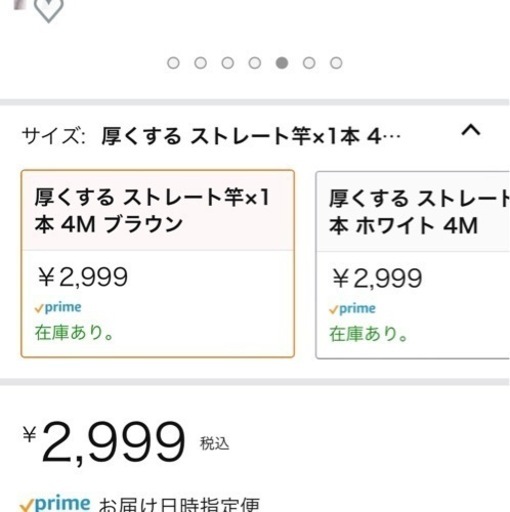This screenshot has height=512, width=510.
Task: Open お届け日時指定便 delivery link
Action: click(179, 505)
